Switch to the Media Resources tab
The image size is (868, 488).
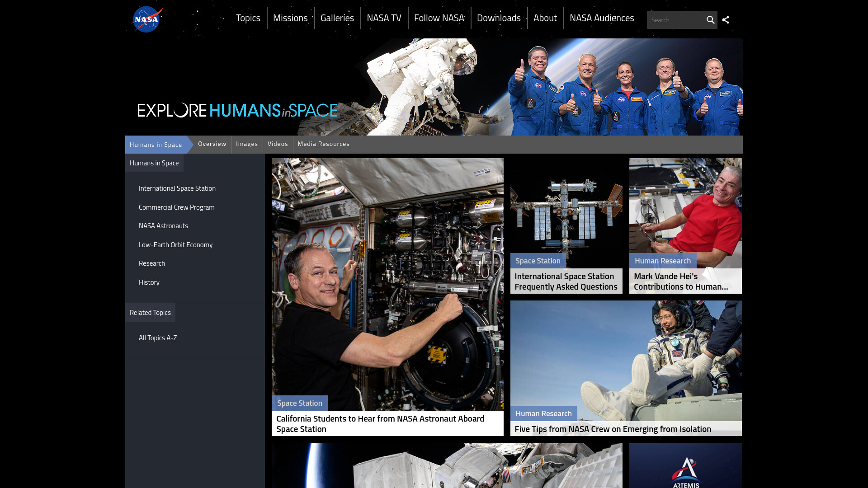click(324, 144)
